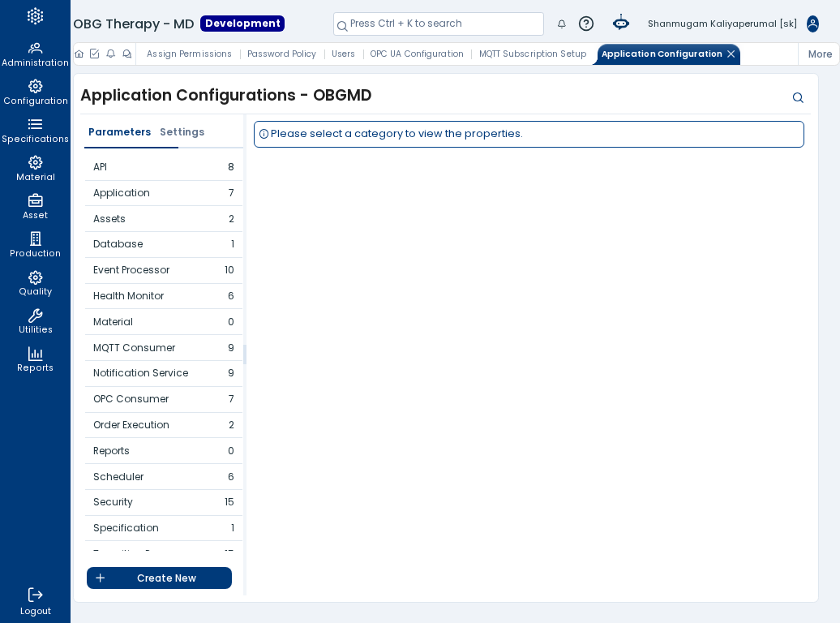Focus the Ctrl+K search field
The image size is (840, 623).
click(438, 24)
